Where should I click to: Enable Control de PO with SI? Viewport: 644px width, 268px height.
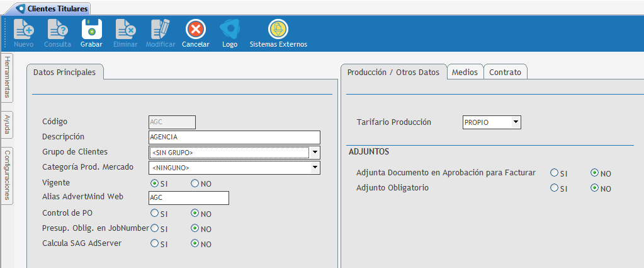[x=154, y=213]
